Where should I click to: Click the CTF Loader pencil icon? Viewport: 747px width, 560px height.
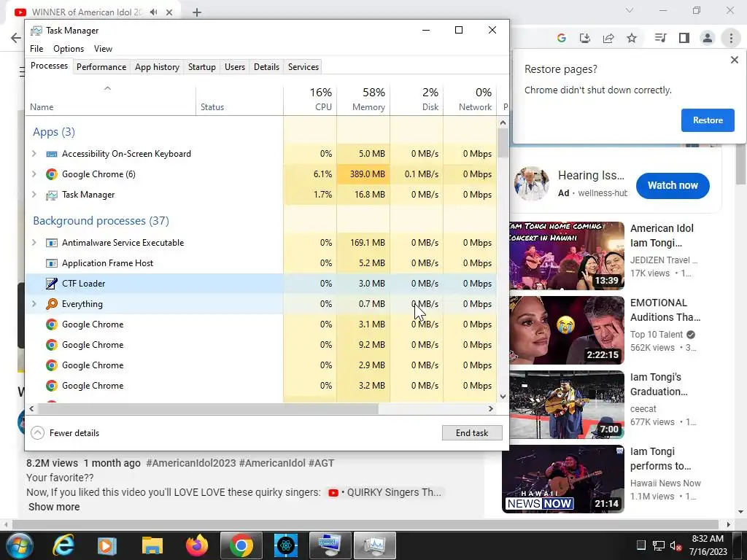pos(52,284)
